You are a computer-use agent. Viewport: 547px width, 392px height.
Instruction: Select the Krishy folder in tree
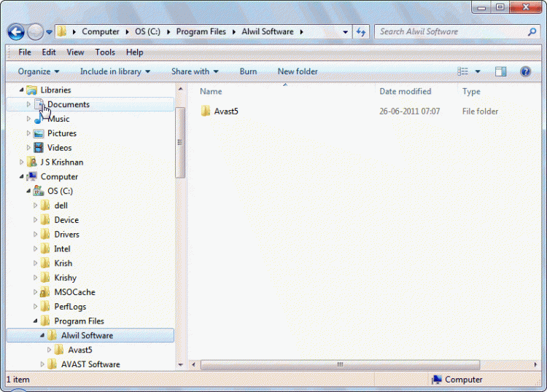coord(65,278)
